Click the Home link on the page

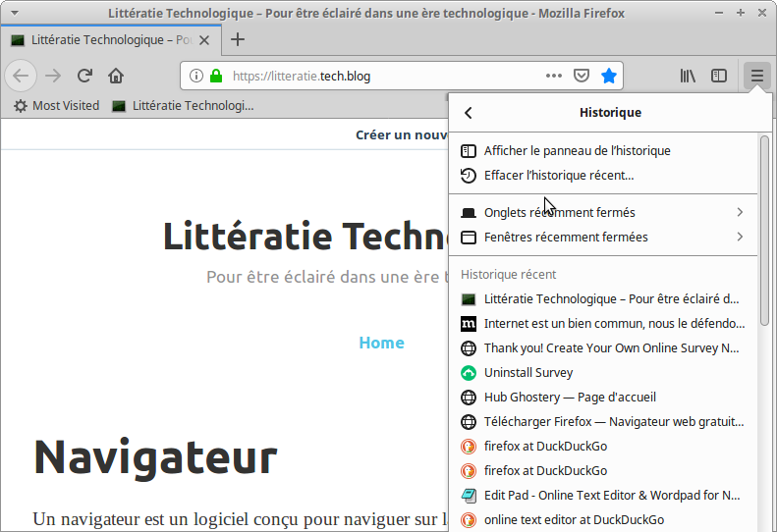click(381, 343)
